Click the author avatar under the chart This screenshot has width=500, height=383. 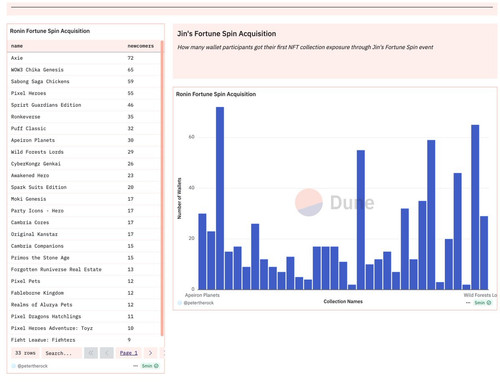(x=180, y=303)
